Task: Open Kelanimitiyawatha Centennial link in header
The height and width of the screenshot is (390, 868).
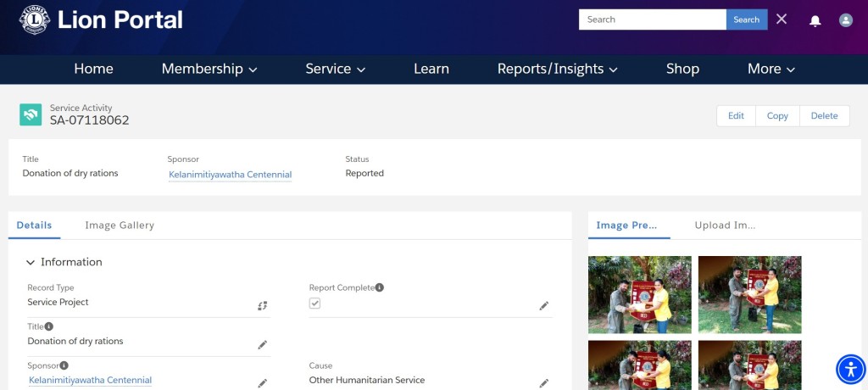Action: (231, 175)
